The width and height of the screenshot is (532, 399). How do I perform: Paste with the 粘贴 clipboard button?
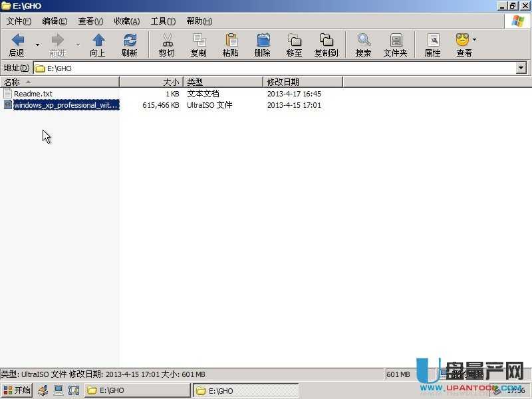pyautogui.click(x=231, y=45)
